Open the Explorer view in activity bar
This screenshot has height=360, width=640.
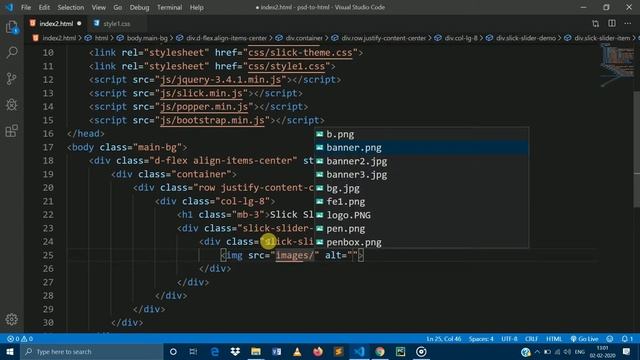tap(12, 27)
